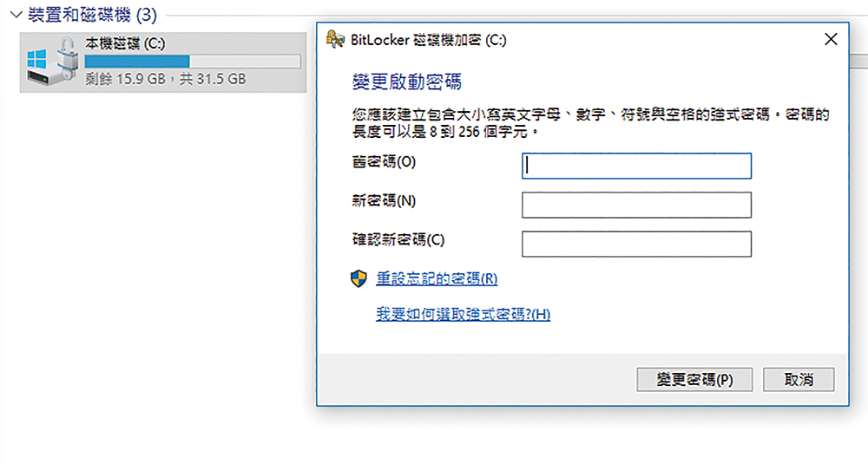Viewport: 868px width, 464px height.
Task: Click the 確認新密碼(C) label text
Action: point(398,239)
